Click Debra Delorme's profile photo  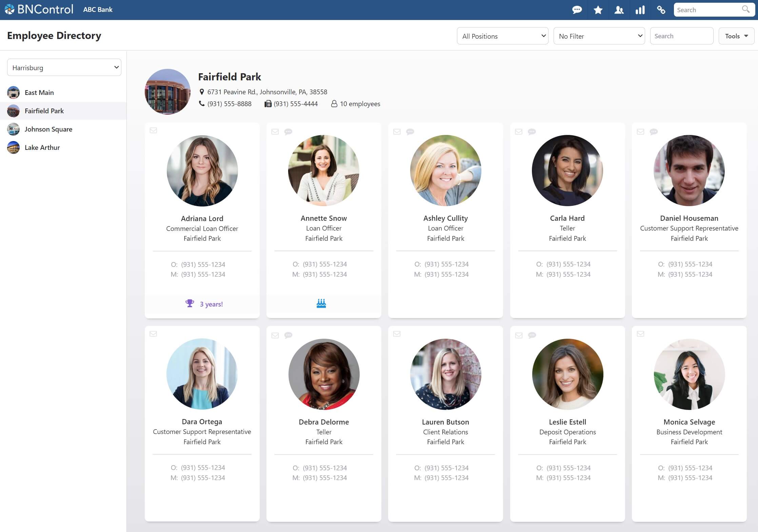(x=324, y=374)
